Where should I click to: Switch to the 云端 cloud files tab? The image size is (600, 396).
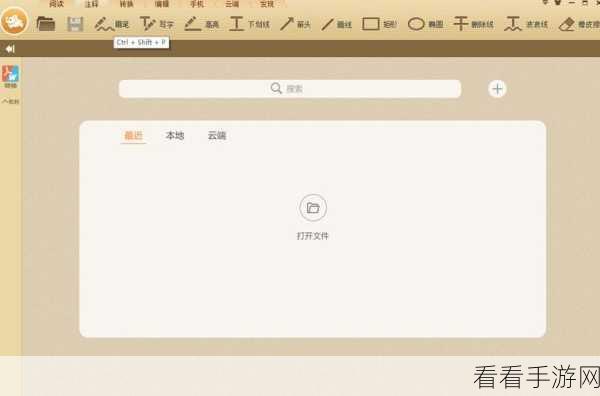217,135
